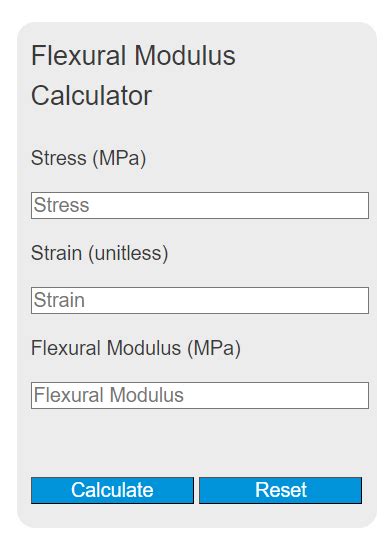Place cursor on the Strain placeholder text
The image size is (387, 546).
pos(59,300)
